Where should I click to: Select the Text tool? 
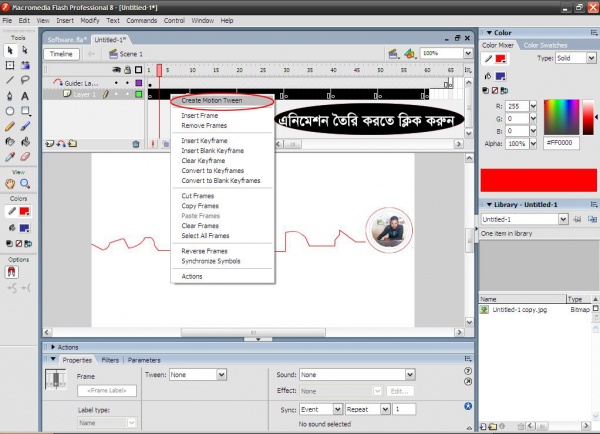point(25,96)
